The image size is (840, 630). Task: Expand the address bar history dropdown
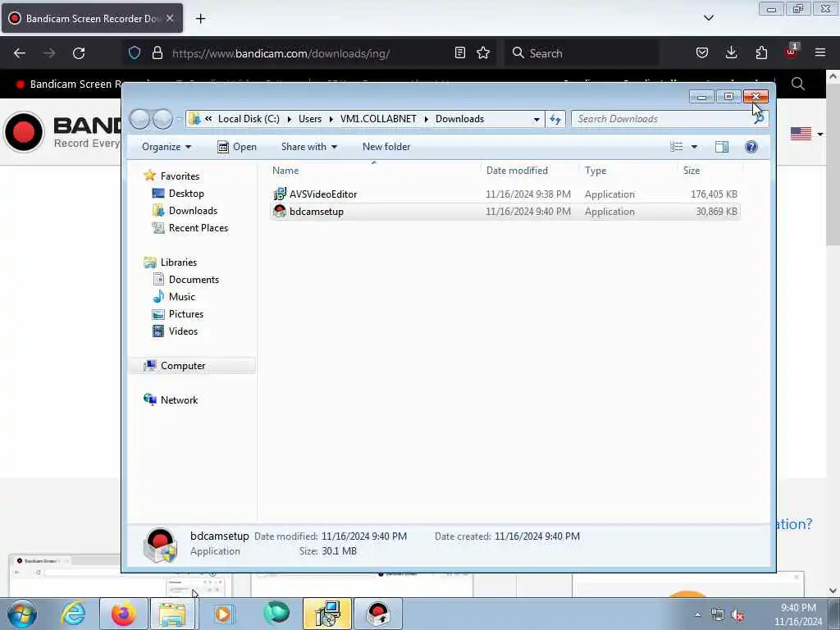[536, 120]
